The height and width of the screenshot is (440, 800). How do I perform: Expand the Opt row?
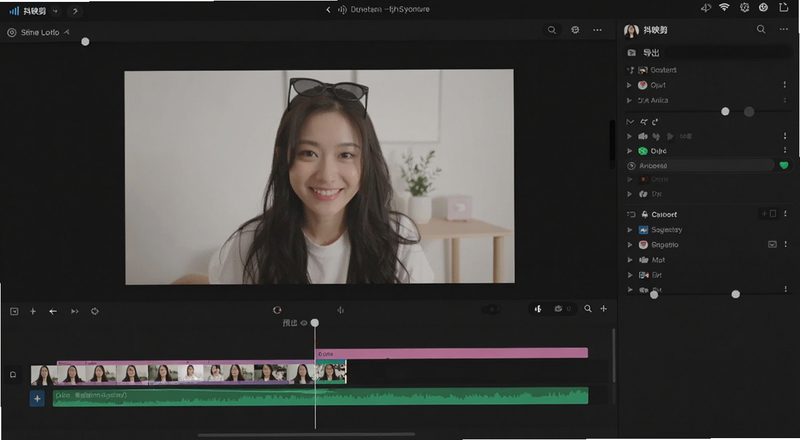(x=629, y=85)
